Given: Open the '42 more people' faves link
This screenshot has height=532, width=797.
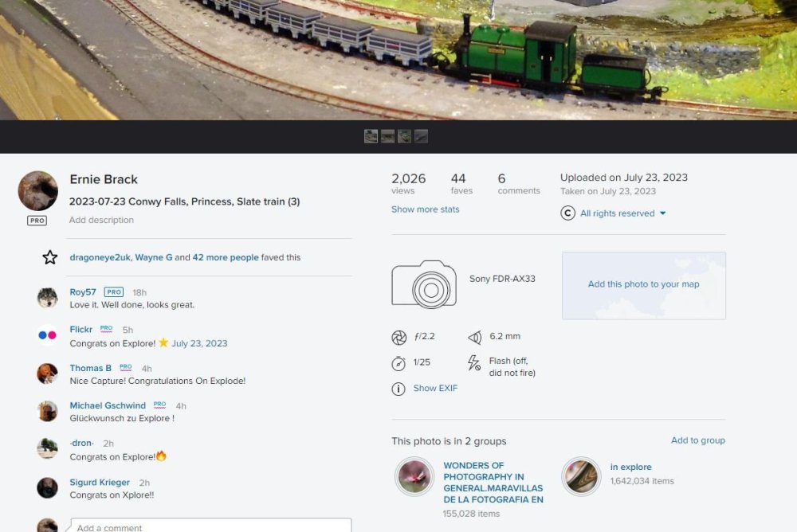Looking at the screenshot, I should (225, 257).
